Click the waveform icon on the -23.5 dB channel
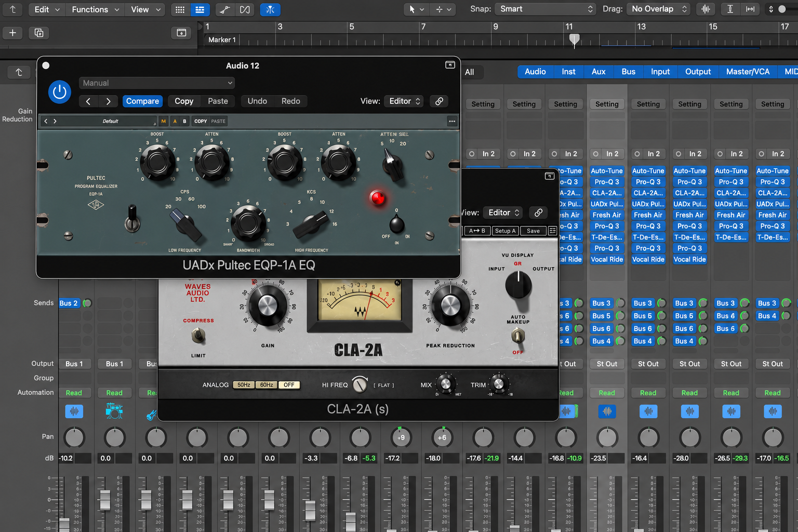The height and width of the screenshot is (532, 798). click(607, 411)
